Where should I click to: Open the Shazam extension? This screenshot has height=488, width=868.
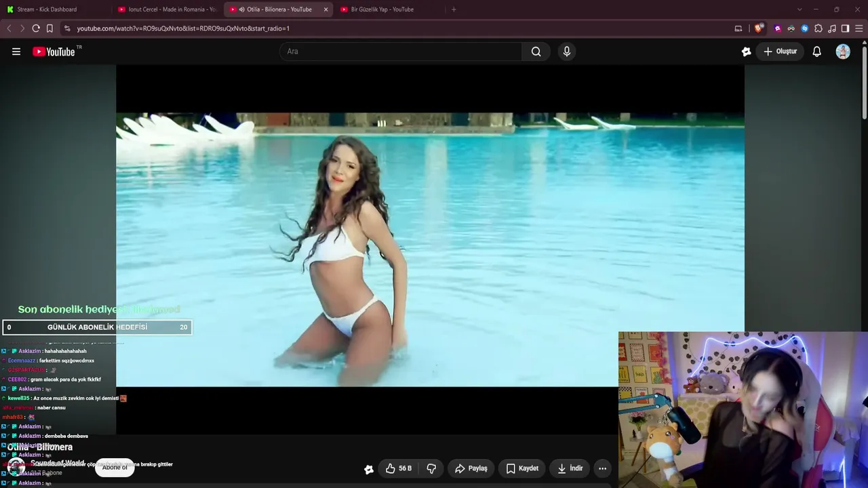tap(805, 28)
